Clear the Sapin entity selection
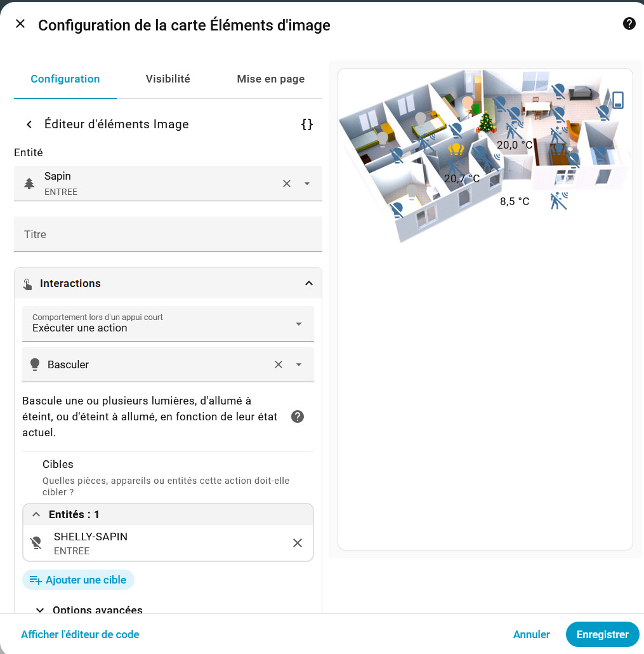This screenshot has width=644, height=654. coord(287,184)
